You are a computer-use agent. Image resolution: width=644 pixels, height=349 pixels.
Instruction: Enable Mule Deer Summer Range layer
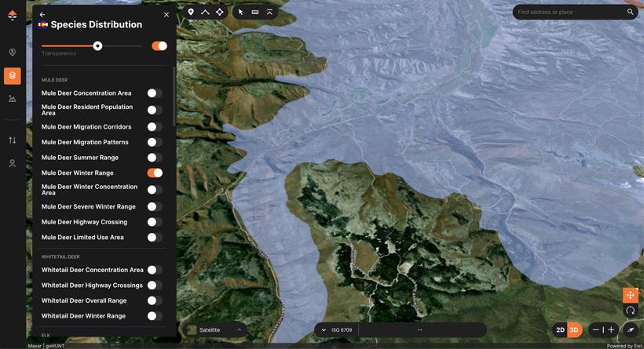coord(155,158)
